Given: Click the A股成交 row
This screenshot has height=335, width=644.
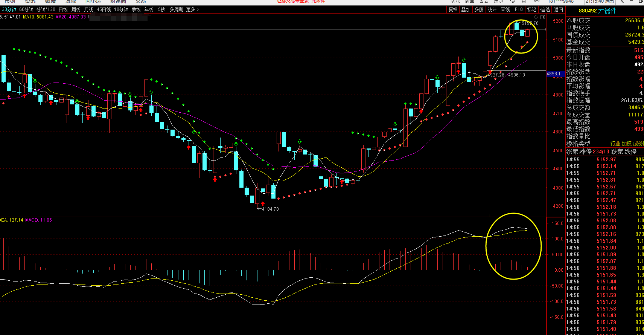Looking at the screenshot, I should [x=604, y=20].
